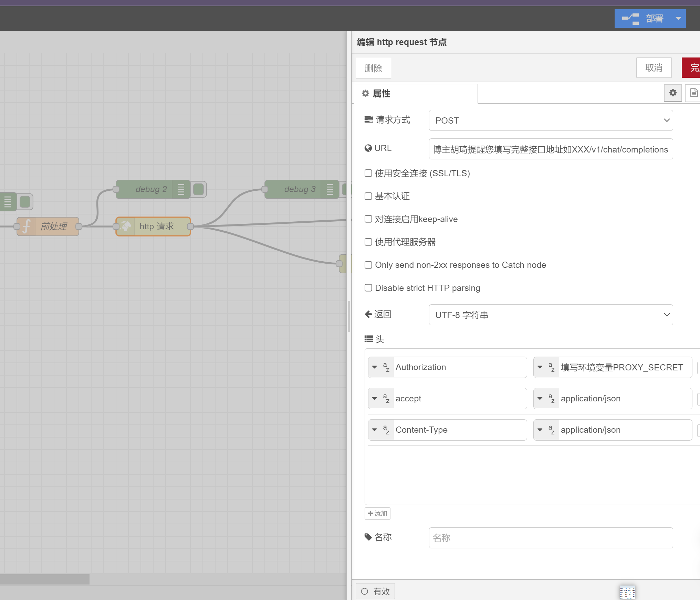
Task: Open 请求方式 POST dropdown
Action: click(551, 120)
